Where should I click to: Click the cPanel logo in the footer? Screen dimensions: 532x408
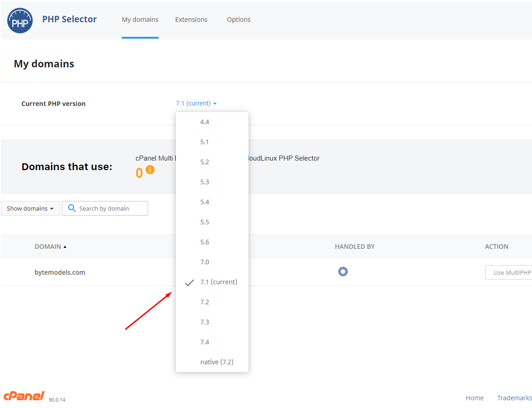pyautogui.click(x=24, y=395)
